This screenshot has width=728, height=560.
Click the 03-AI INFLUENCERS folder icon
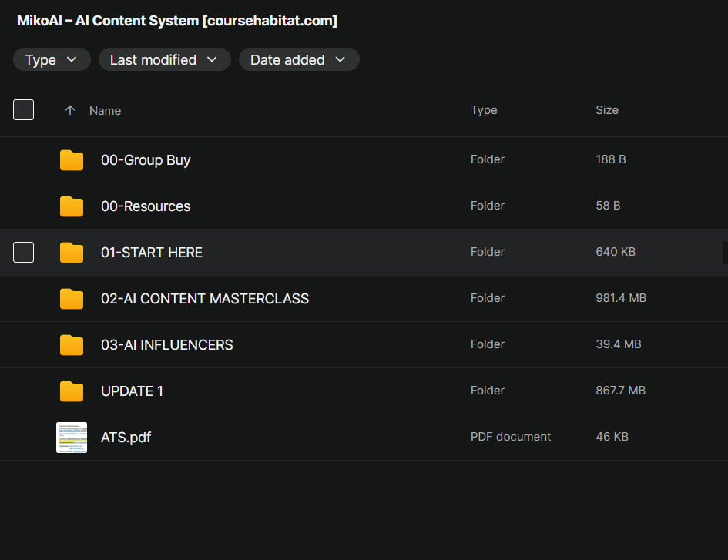[x=72, y=345]
